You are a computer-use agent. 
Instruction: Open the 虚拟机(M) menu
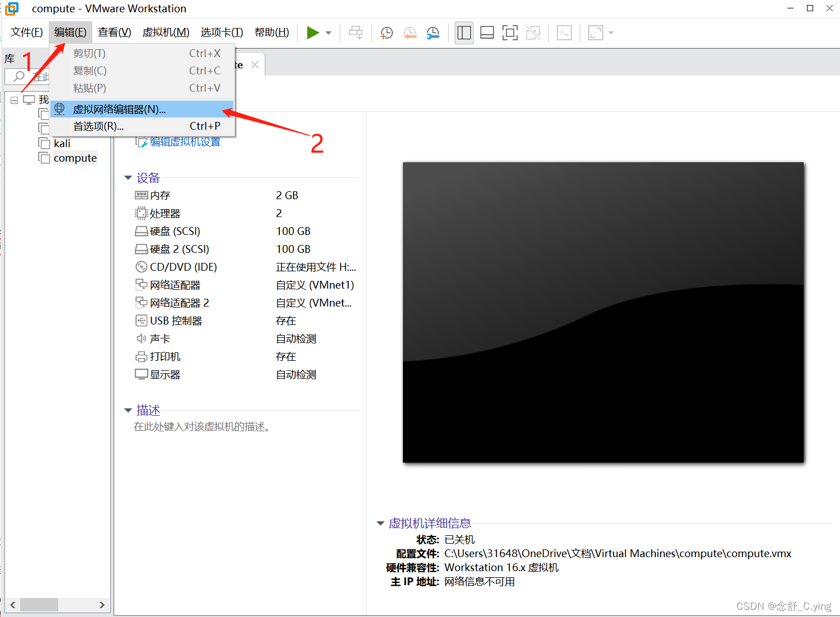pos(166,32)
